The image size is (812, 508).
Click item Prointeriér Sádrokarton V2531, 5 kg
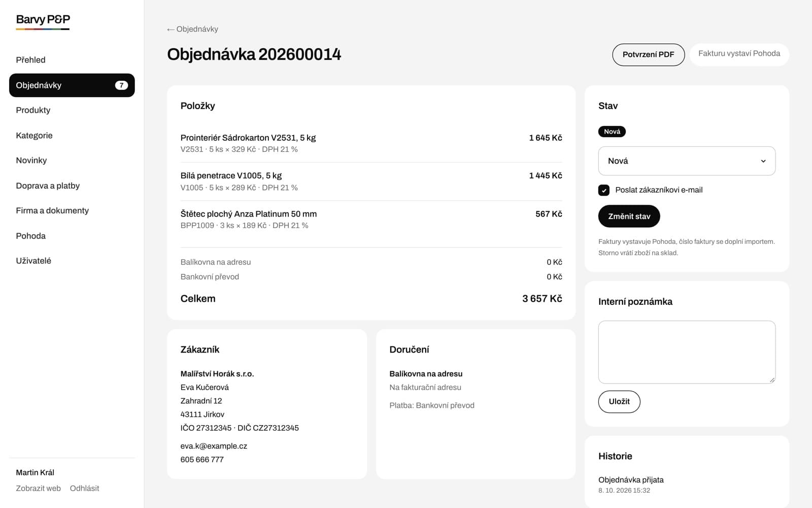pyautogui.click(x=248, y=138)
